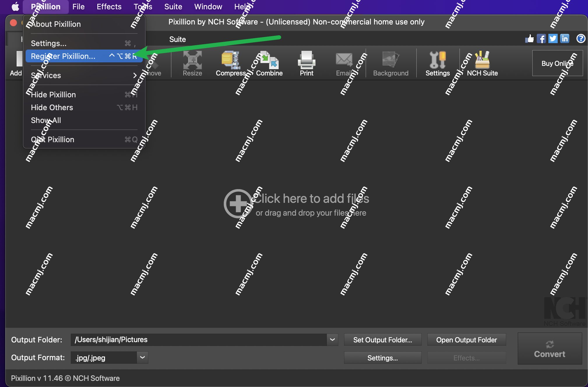Click the Pixillion v 11.46 status text

coord(65,378)
